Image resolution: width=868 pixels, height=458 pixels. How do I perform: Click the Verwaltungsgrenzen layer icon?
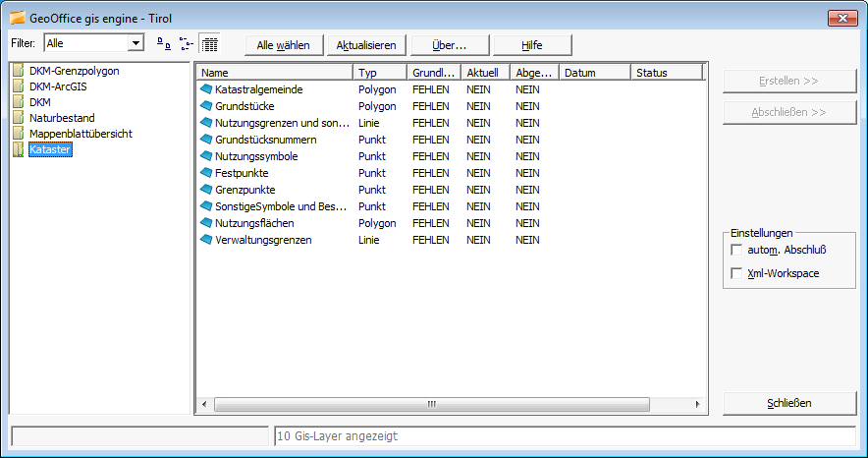[x=206, y=240]
